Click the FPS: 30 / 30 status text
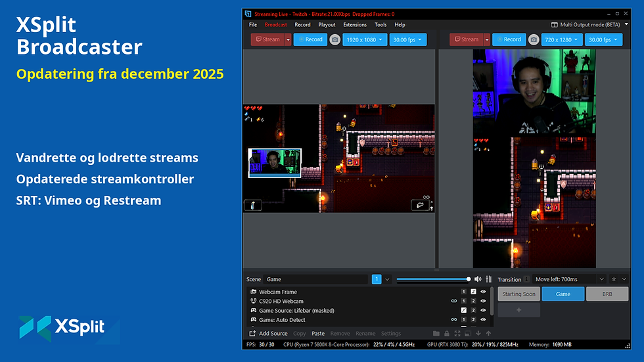The width and height of the screenshot is (644, 362). pyautogui.click(x=260, y=344)
